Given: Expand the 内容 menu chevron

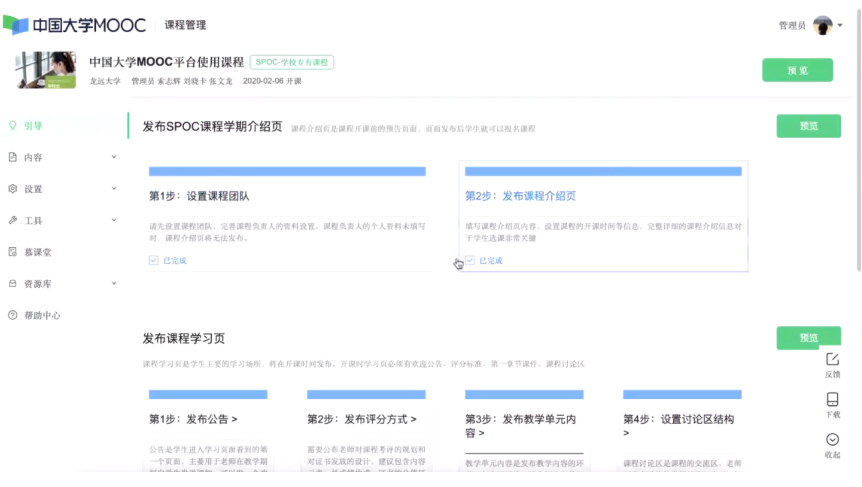Looking at the screenshot, I should point(114,157).
